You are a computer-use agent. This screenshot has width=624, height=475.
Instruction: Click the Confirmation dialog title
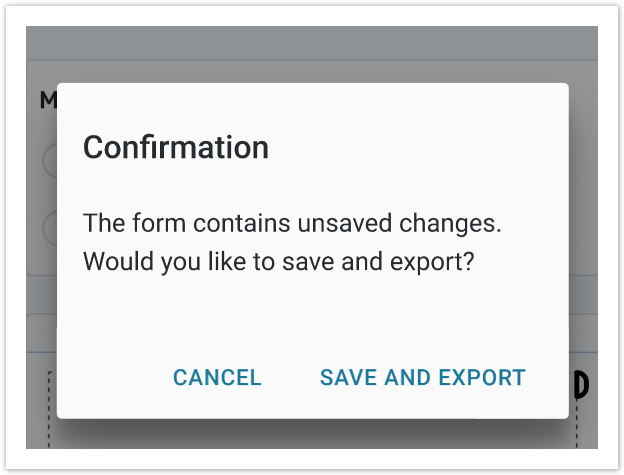176,148
